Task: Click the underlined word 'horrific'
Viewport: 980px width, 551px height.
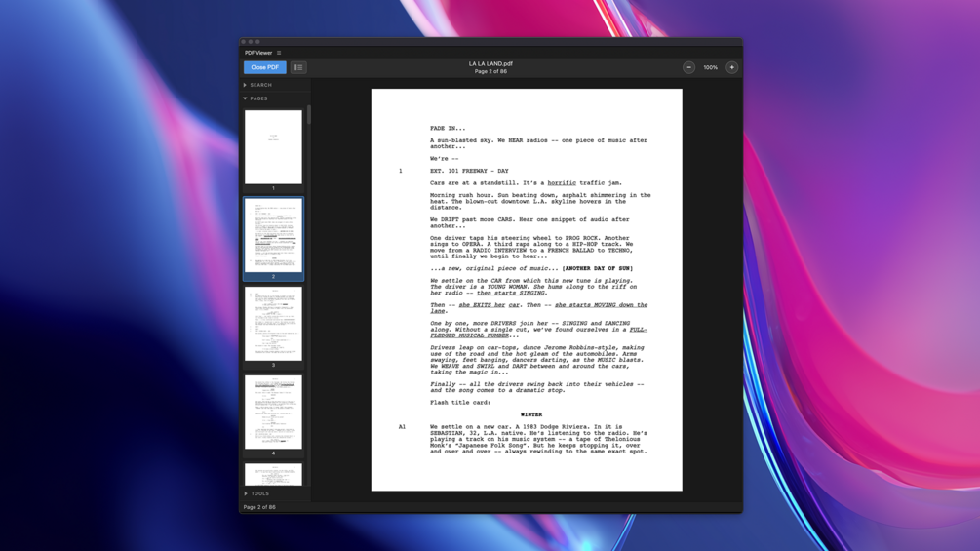Action: point(562,183)
